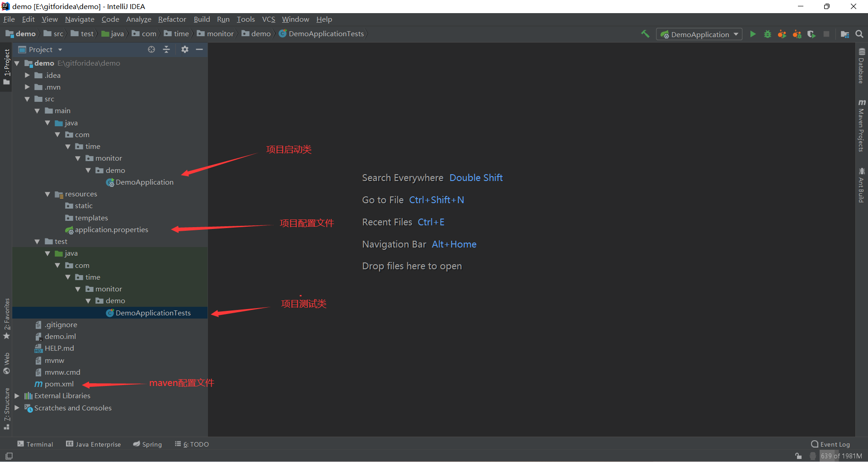Click the src breadcrumb in navigation bar
The image size is (868, 462).
pyautogui.click(x=53, y=34)
